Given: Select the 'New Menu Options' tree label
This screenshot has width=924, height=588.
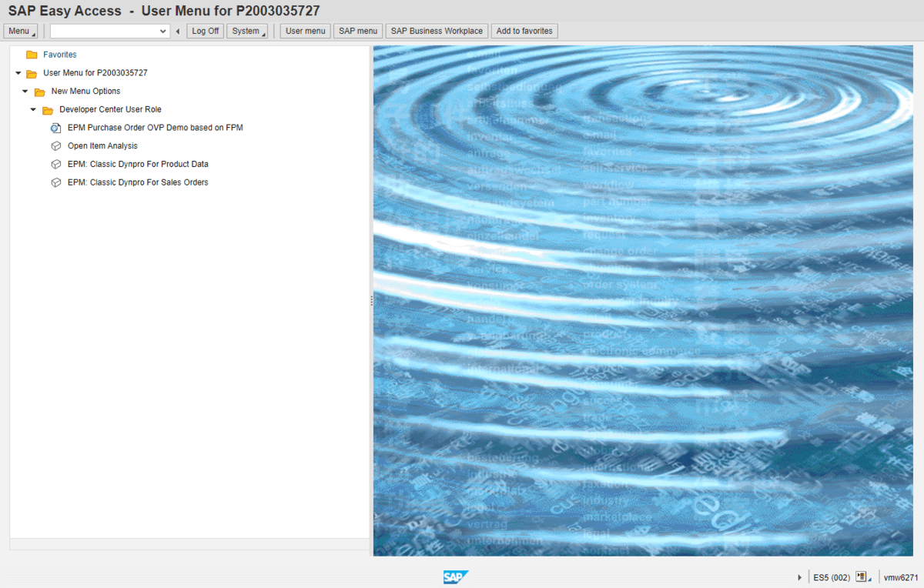Looking at the screenshot, I should (x=86, y=92).
